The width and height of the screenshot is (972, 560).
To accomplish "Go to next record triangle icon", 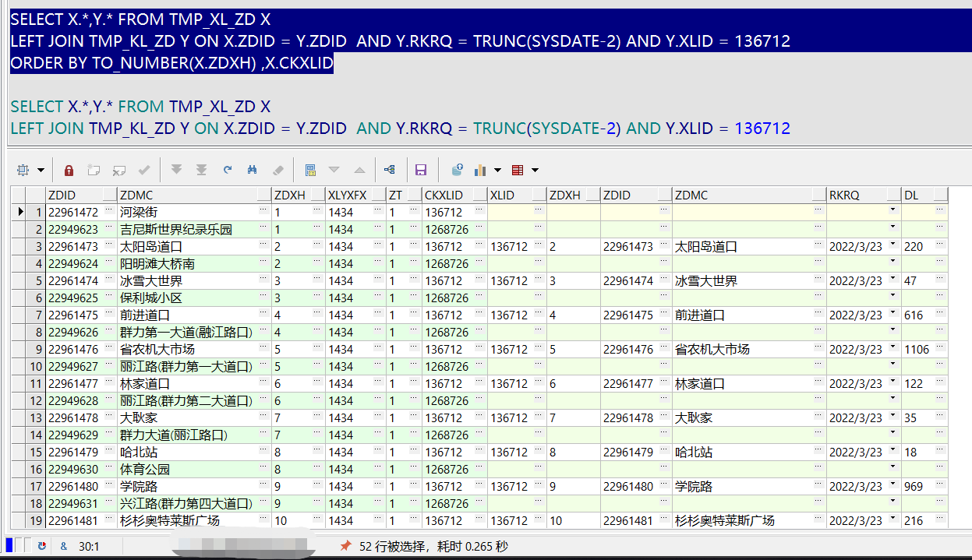I will tap(334, 170).
